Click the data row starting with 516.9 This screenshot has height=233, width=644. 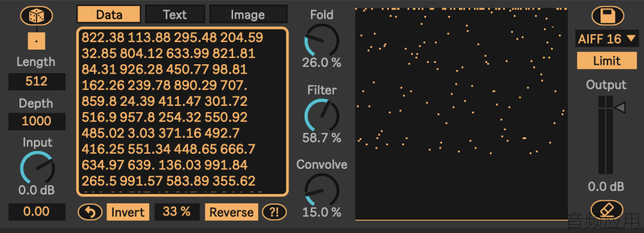[165, 117]
